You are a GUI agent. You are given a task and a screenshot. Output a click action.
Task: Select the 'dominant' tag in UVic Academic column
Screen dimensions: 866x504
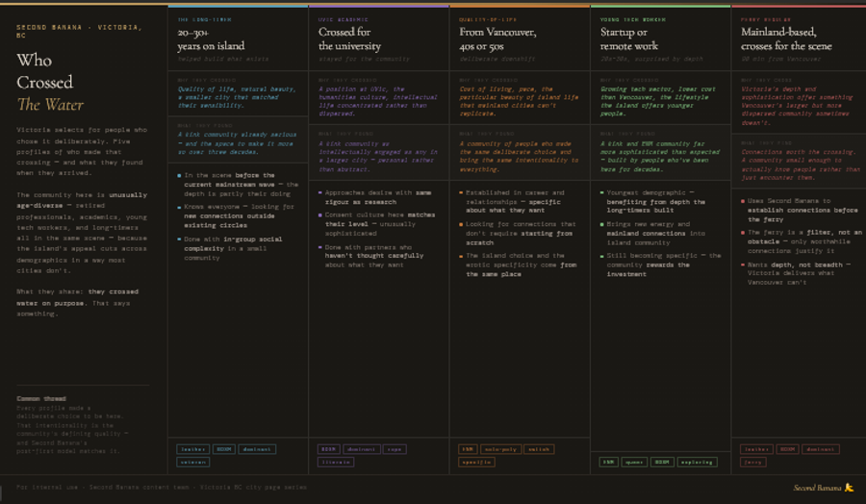[x=361, y=449]
